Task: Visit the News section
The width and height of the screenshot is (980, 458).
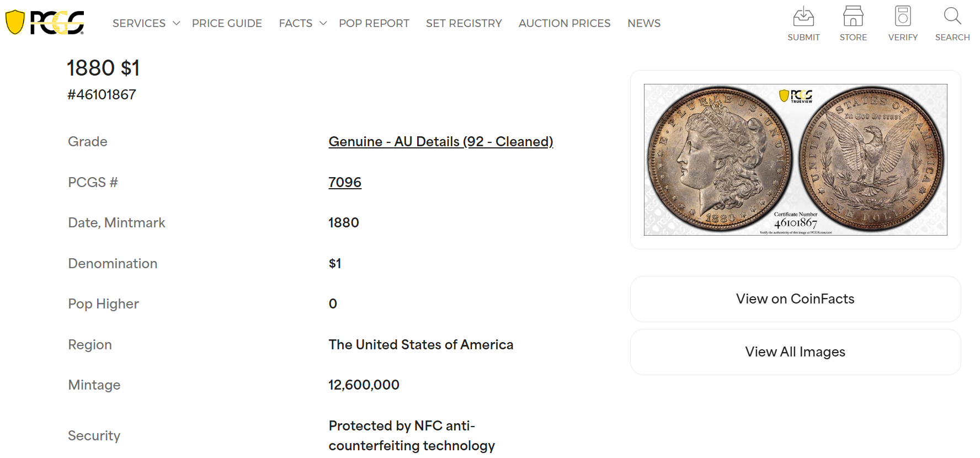Action: (644, 23)
